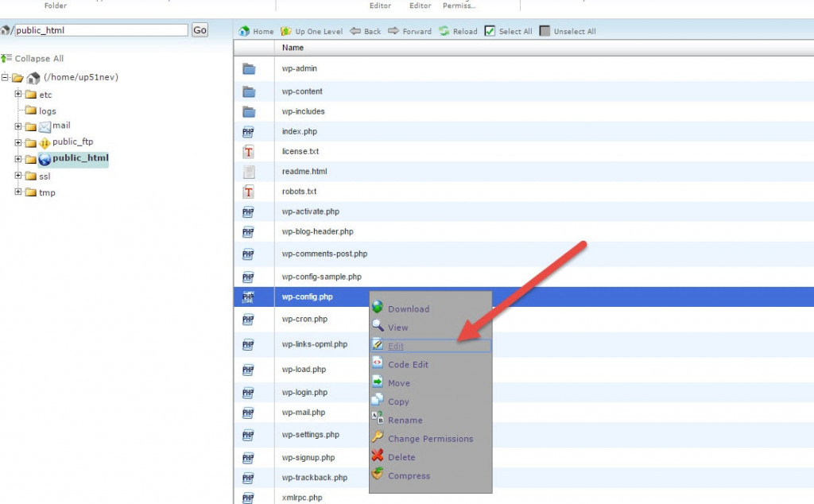This screenshot has width=814, height=504.
Task: Open the logs folder in the tree
Action: [x=47, y=111]
